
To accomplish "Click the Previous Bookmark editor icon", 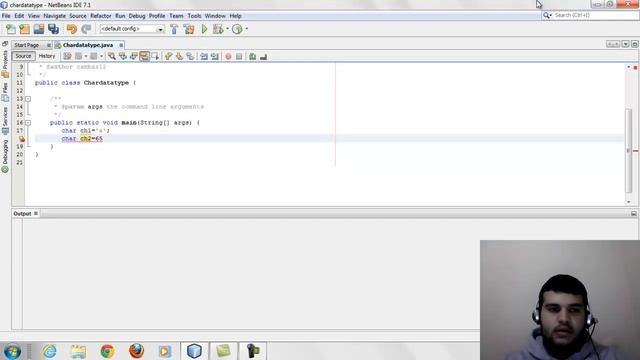I will click(x=168, y=56).
